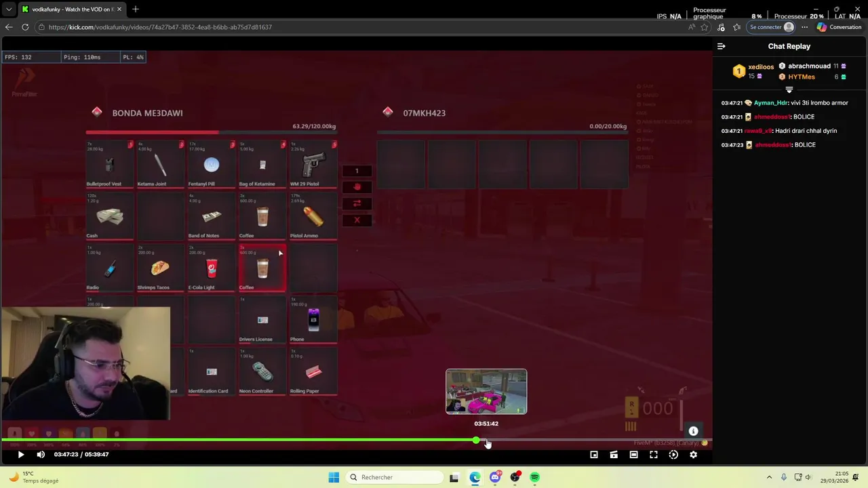
Task: Click the inventory red X button
Action: point(357,220)
